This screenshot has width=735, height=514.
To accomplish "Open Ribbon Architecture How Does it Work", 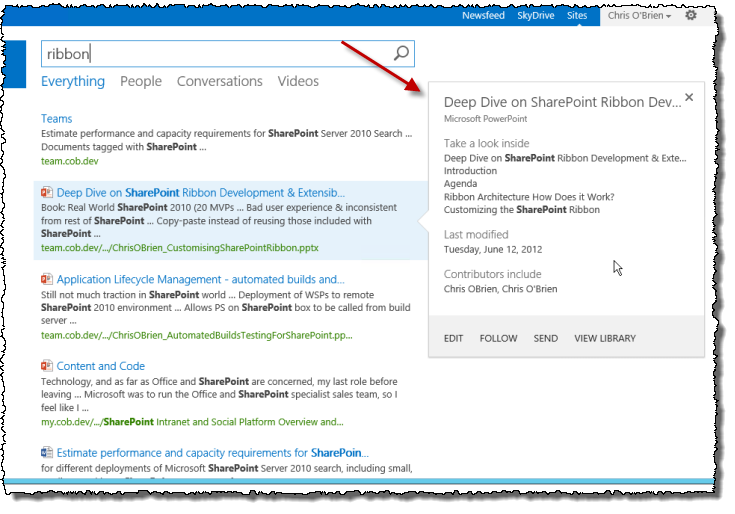I will click(x=529, y=197).
